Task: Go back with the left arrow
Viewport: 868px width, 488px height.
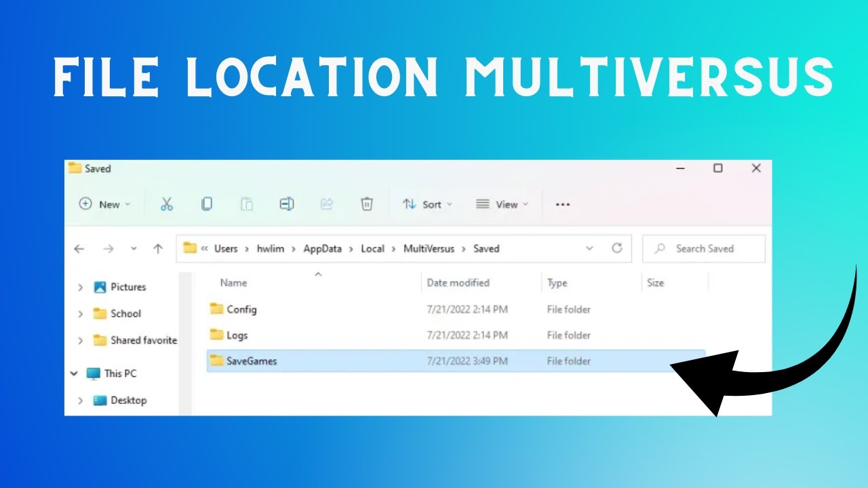Action: point(79,249)
